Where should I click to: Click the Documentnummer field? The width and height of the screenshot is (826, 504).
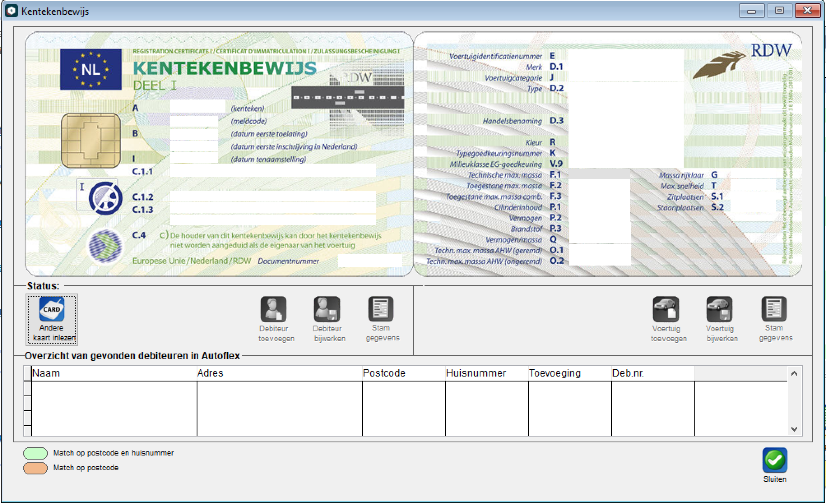pyautogui.click(x=370, y=261)
